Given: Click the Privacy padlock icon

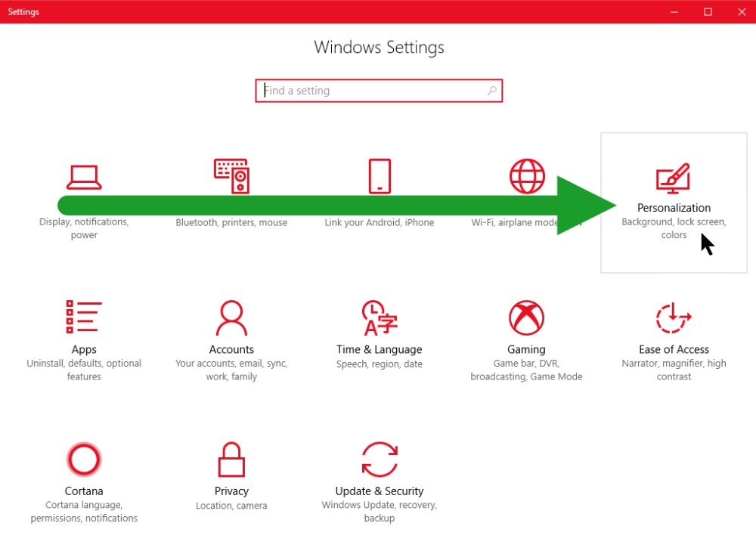Looking at the screenshot, I should click(231, 459).
